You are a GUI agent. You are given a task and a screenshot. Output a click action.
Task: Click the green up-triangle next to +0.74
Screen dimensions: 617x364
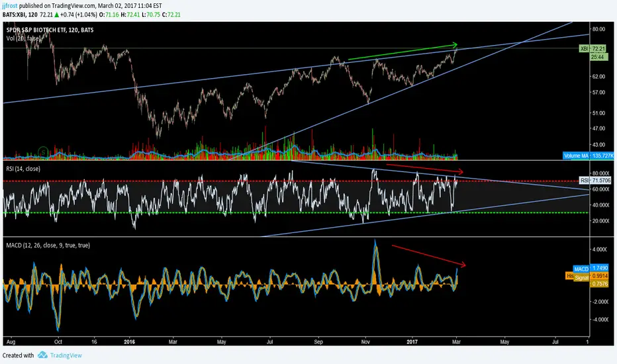coord(57,15)
